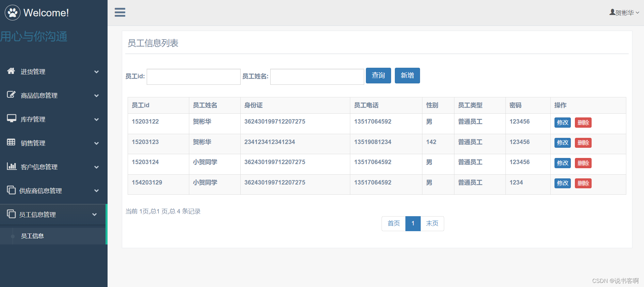
Task: Collapse the 员工信息管理 chevron
Action: 95,214
